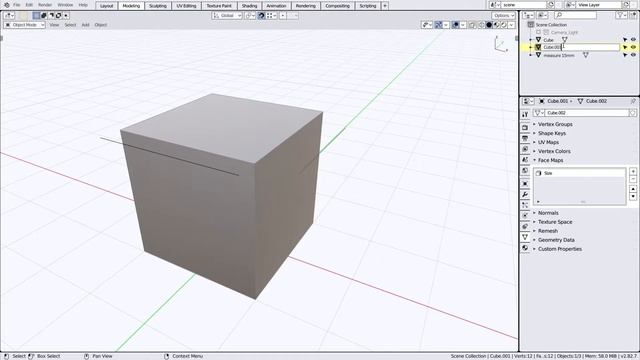Screen dimensions: 640x360
Task: Select rendered viewport shading
Action: [504, 25]
